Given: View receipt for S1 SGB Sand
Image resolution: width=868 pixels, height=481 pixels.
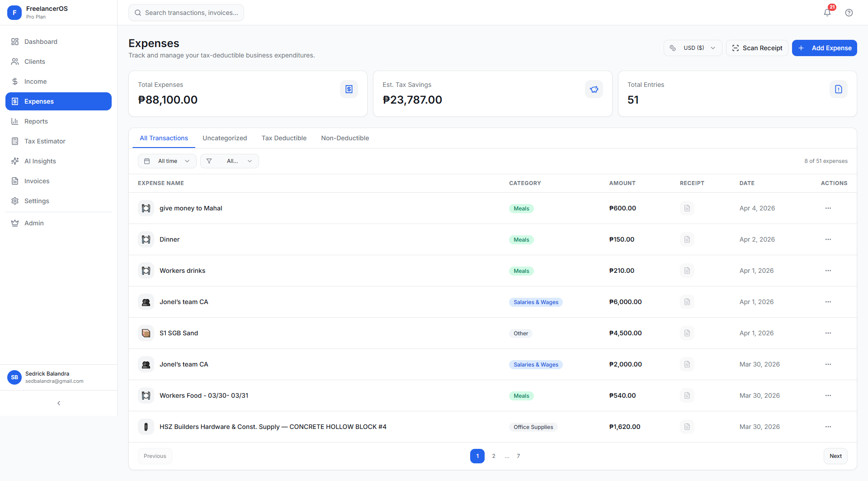Looking at the screenshot, I should click(x=687, y=333).
